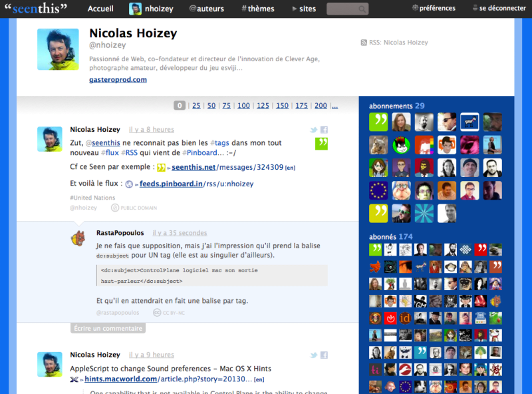Share first post on Twitter icon
The image size is (532, 394).
313,130
